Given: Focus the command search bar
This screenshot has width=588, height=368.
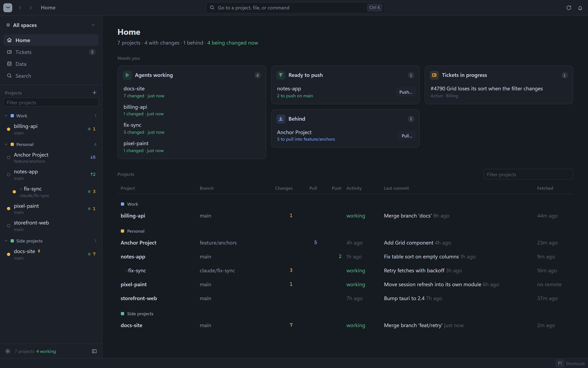Looking at the screenshot, I should (295, 8).
